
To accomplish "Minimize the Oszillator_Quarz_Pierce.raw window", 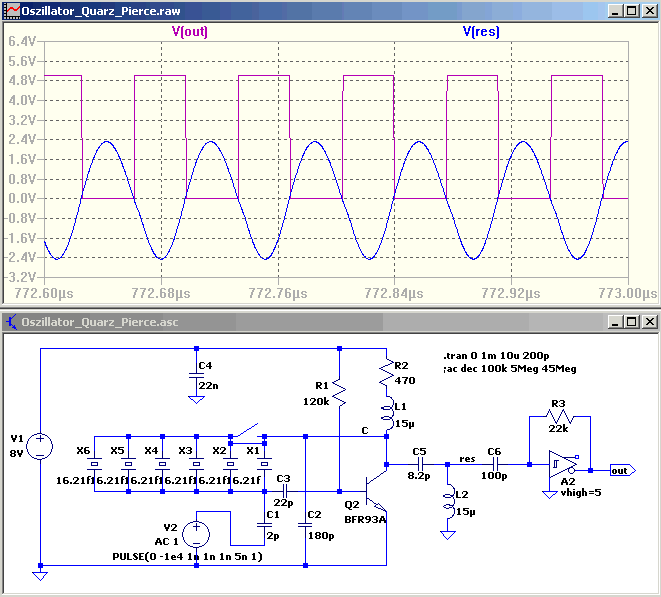I will 615,11.
